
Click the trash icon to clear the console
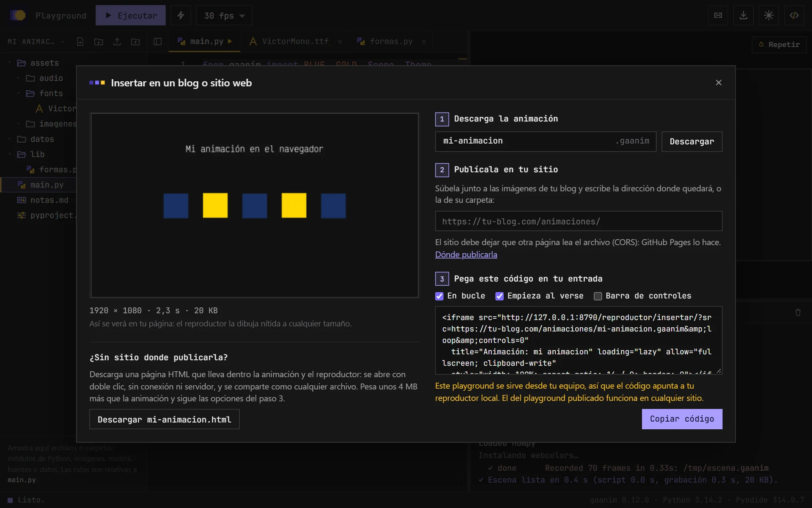[798, 312]
